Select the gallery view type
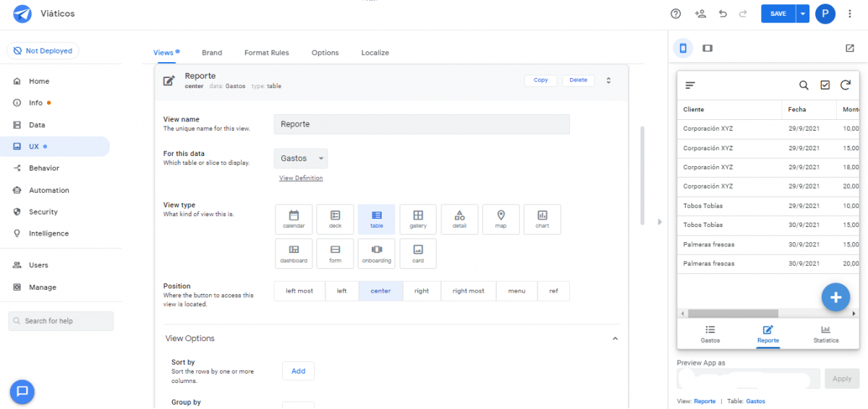The image size is (868, 409). [x=418, y=219]
